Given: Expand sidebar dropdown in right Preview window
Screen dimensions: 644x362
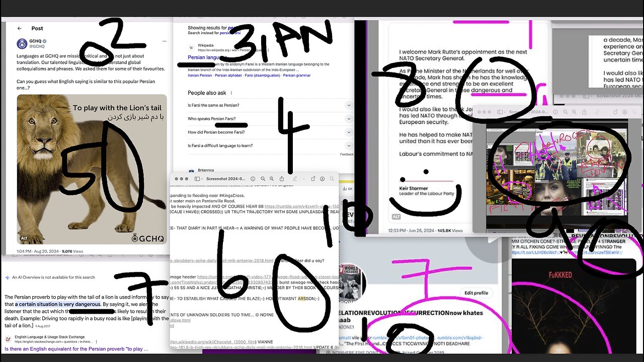Looking at the screenshot, I should 505,112.
